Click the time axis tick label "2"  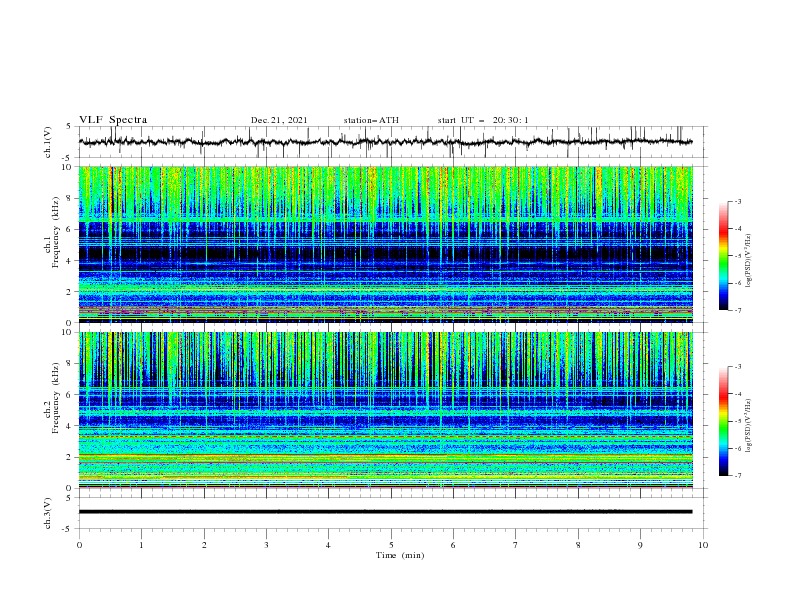pos(204,545)
